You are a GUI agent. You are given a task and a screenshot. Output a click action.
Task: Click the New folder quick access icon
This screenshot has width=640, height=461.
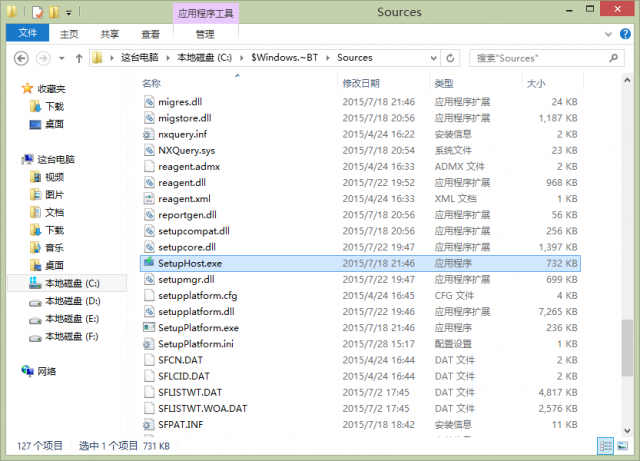[54, 12]
